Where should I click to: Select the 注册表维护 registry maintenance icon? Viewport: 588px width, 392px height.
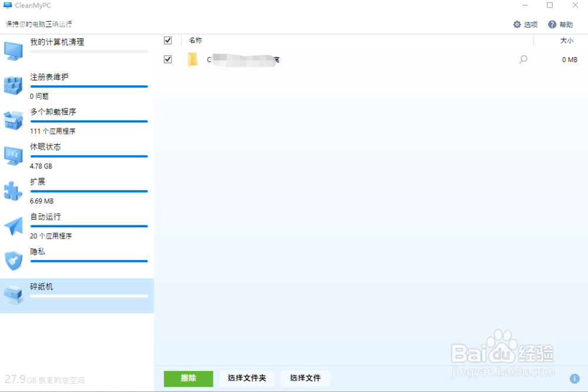tap(13, 85)
